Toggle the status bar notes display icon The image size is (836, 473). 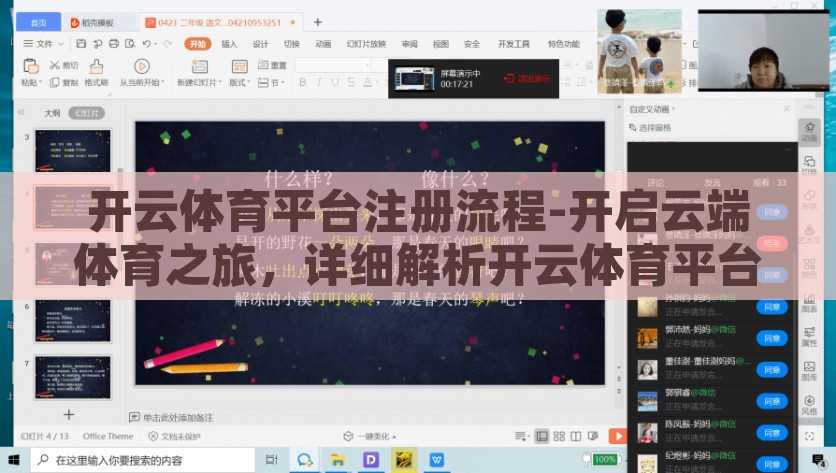click(x=520, y=436)
